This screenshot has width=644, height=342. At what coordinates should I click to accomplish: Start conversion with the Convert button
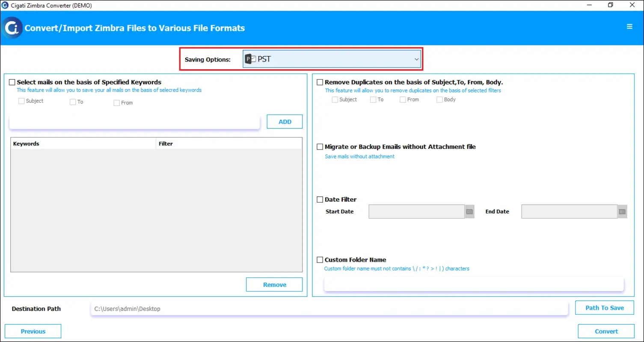(x=606, y=331)
